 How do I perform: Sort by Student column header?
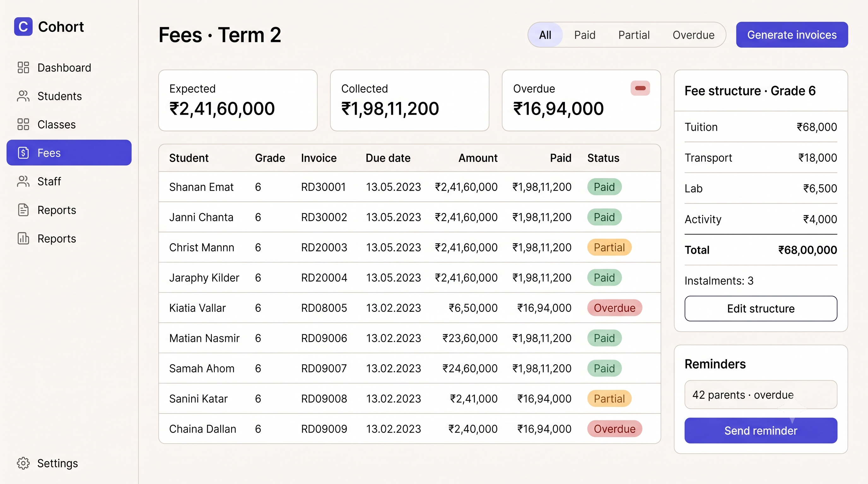(x=189, y=158)
